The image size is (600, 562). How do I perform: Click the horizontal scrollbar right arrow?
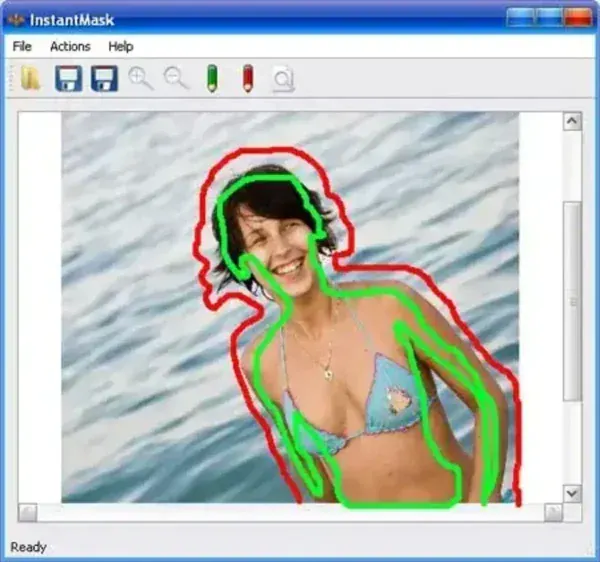coord(553,513)
